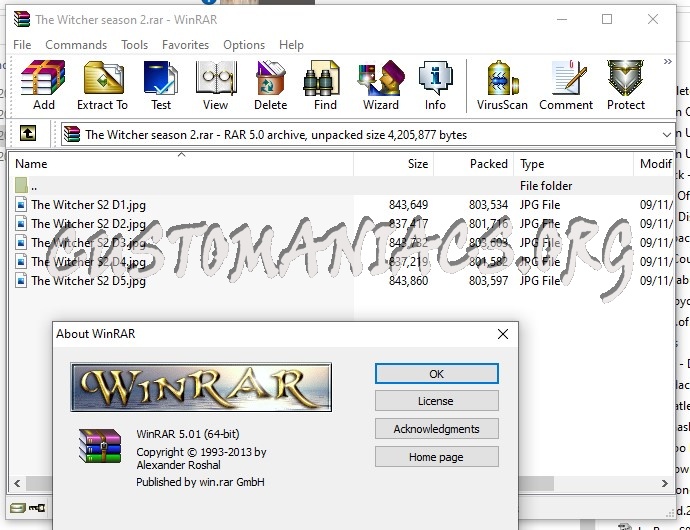
Task: Click the archive icon in address bar
Action: [x=72, y=134]
